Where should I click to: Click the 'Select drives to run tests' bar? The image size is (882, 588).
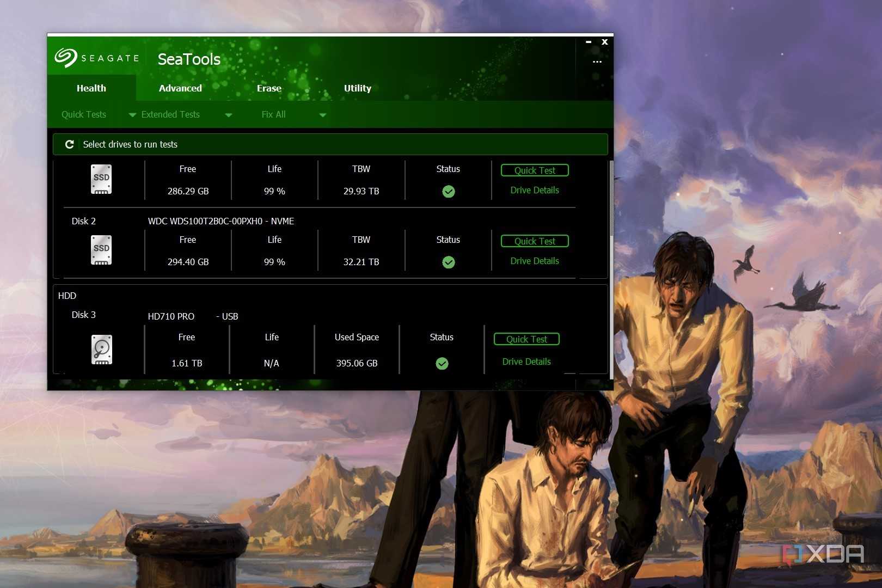click(330, 144)
